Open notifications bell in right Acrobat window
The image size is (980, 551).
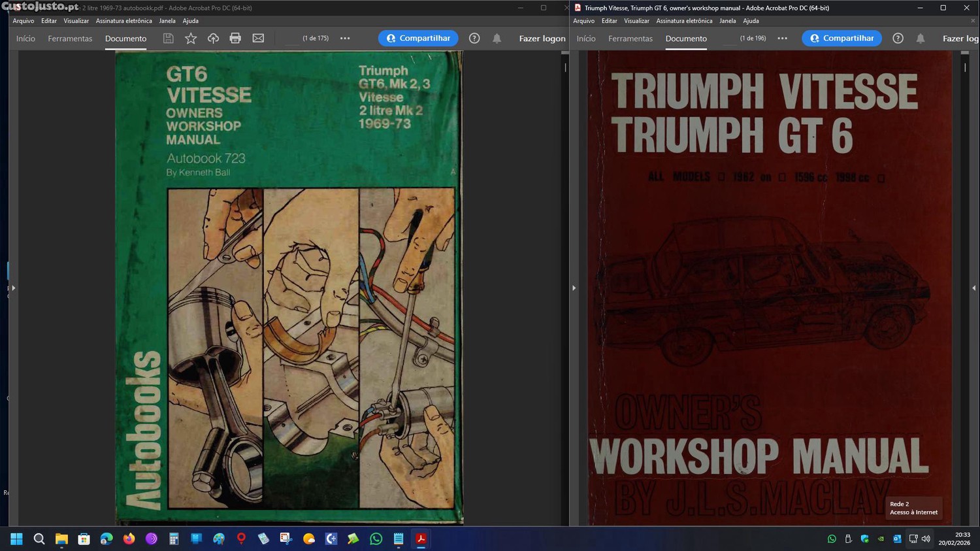[920, 39]
